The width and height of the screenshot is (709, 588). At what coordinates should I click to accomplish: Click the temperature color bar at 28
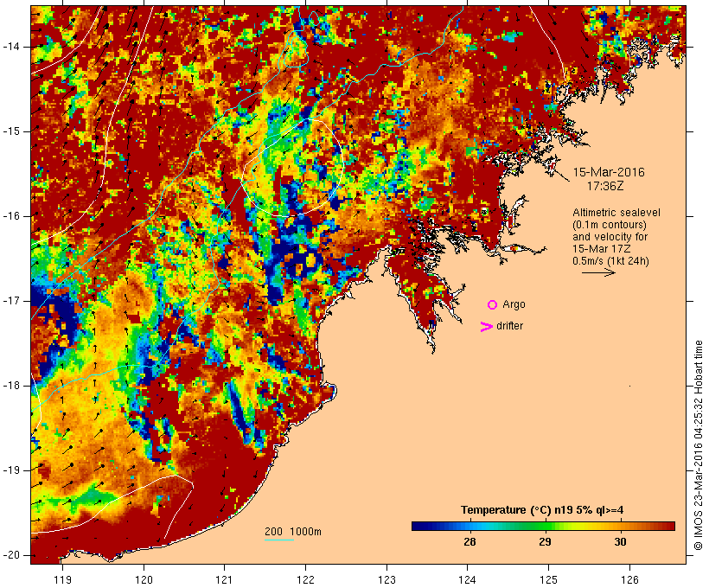click(x=470, y=526)
